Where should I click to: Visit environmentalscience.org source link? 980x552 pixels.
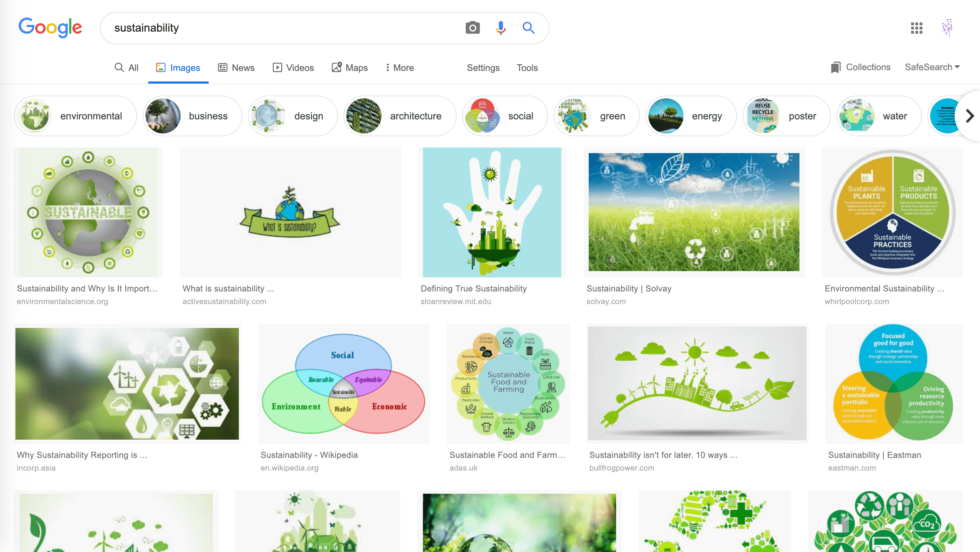point(63,301)
